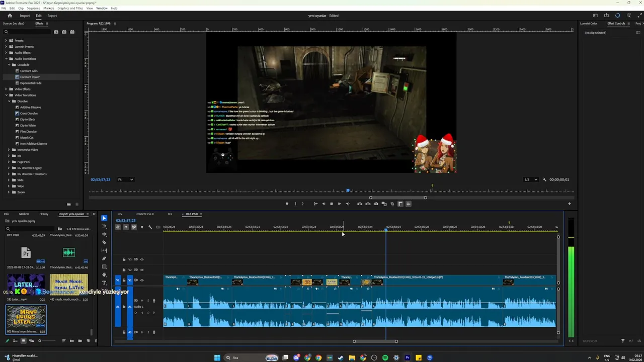The image size is (644, 362).
Task: Toggle insert sequences as nests
Action: coord(118,227)
